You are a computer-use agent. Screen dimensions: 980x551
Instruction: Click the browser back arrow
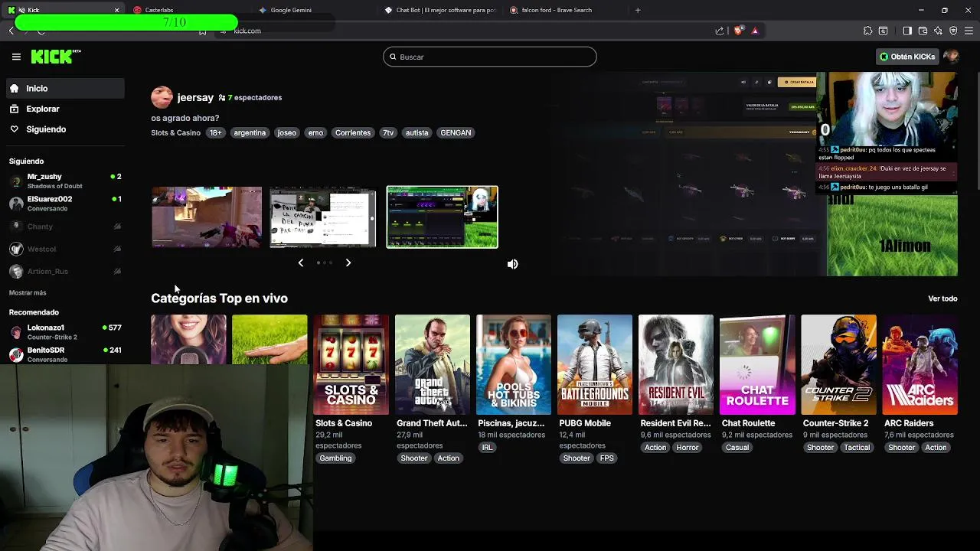[11, 31]
